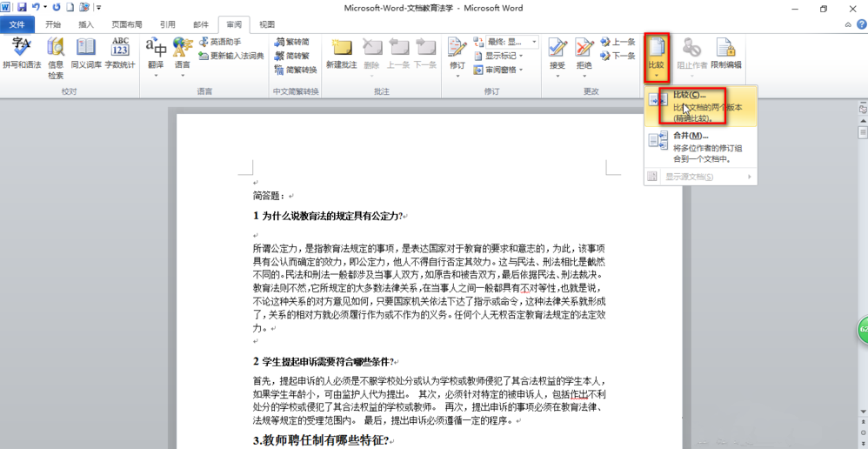Show 字数统计 word count
Viewport: 868px width, 449px height.
click(120, 54)
